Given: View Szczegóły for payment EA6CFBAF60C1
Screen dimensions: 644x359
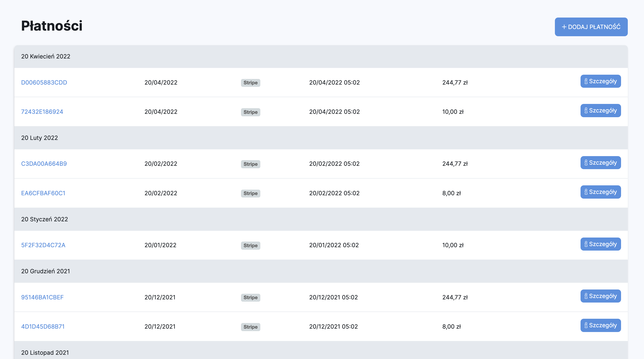Looking at the screenshot, I should (x=601, y=192).
